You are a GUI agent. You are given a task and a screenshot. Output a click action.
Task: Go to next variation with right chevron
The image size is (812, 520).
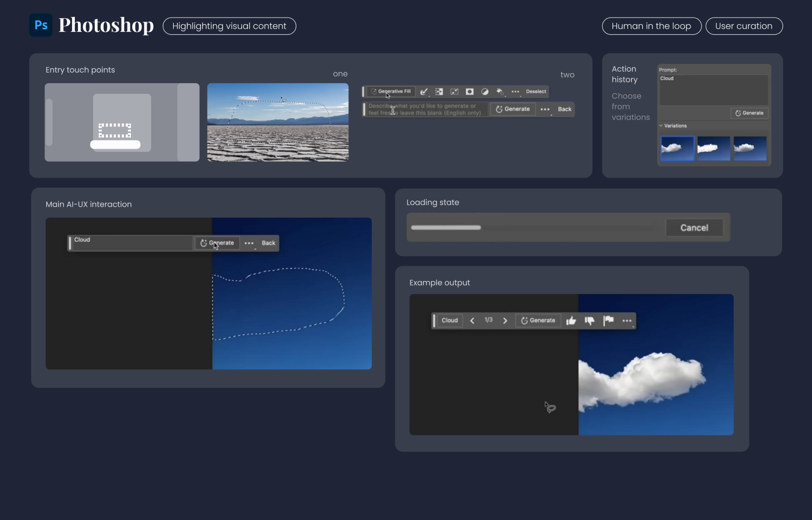click(505, 321)
